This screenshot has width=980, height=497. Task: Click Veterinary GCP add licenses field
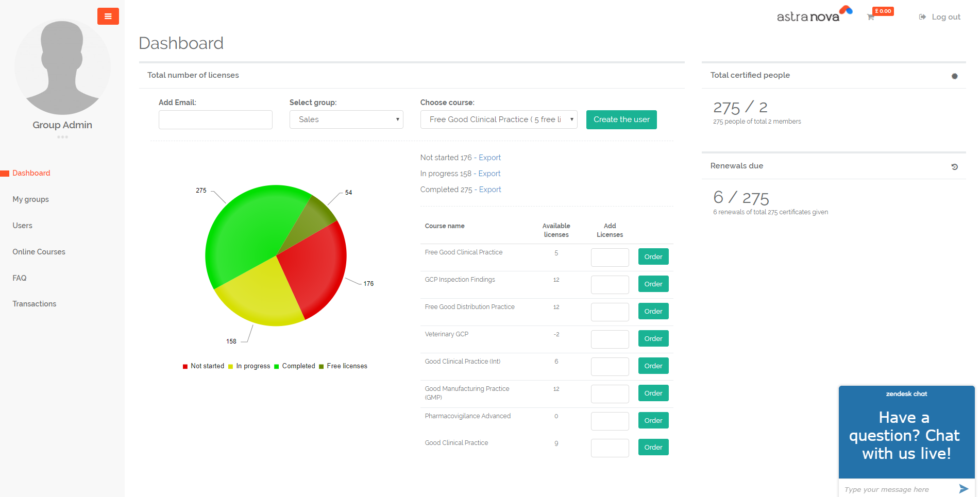(610, 339)
